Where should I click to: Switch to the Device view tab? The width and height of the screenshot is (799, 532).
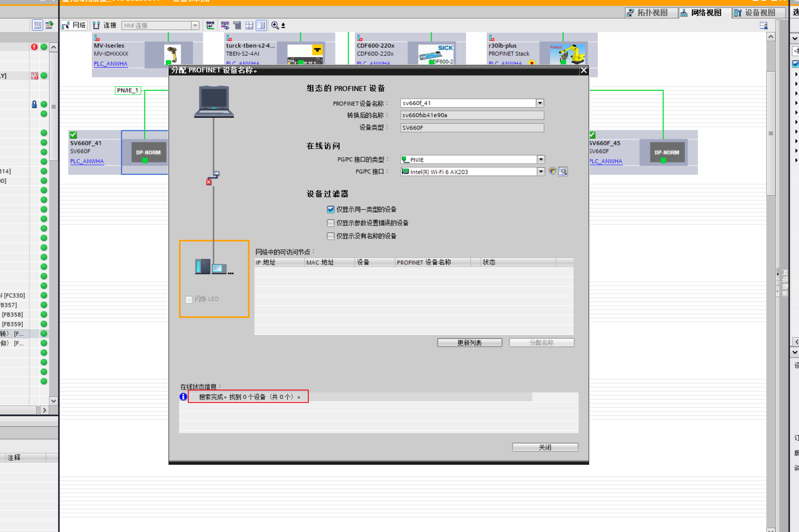pos(759,13)
